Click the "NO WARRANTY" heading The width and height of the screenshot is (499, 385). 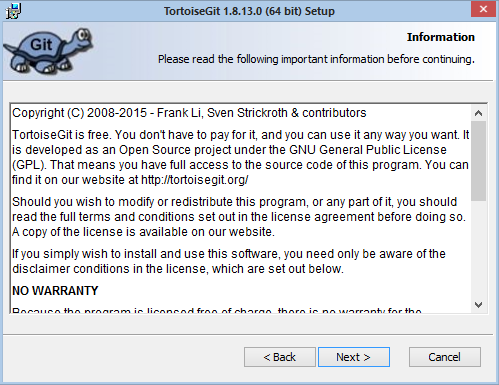pyautogui.click(x=55, y=291)
